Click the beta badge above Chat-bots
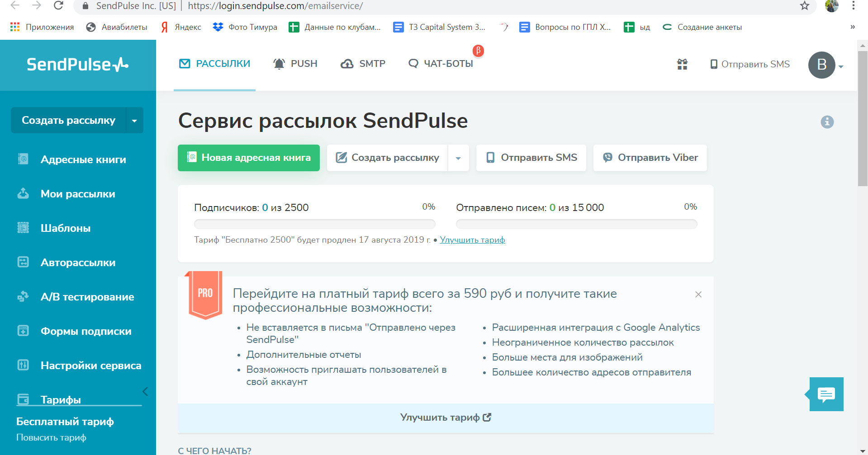This screenshot has width=868, height=455. [x=478, y=51]
